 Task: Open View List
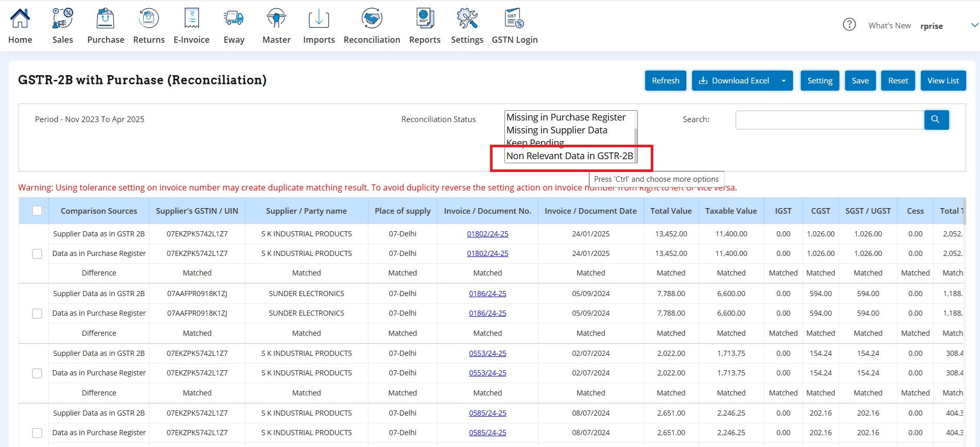(x=943, y=81)
